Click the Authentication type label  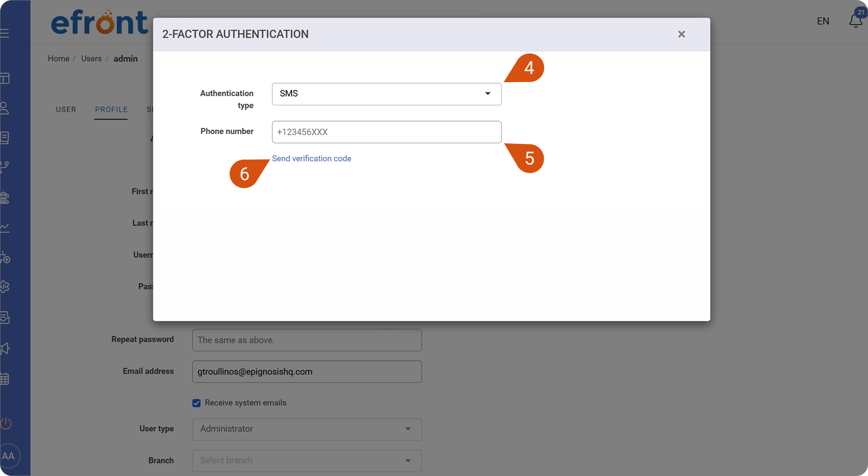(227, 99)
